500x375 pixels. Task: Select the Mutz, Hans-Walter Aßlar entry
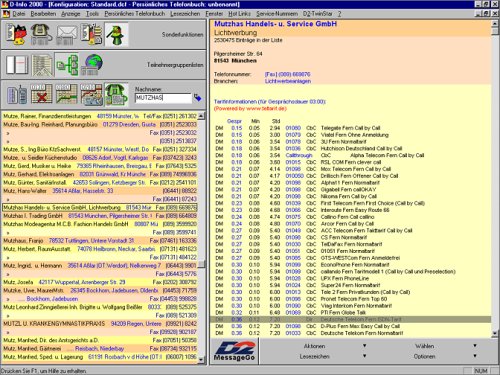(100, 191)
